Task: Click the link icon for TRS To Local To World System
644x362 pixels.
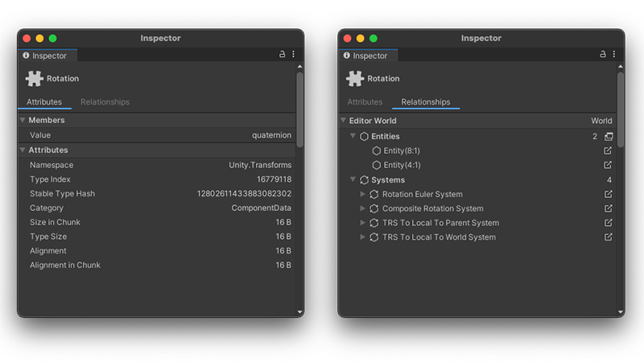Action: (x=608, y=237)
